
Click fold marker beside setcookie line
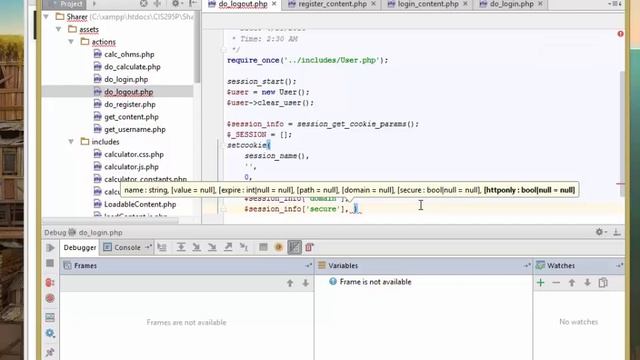[x=223, y=145]
